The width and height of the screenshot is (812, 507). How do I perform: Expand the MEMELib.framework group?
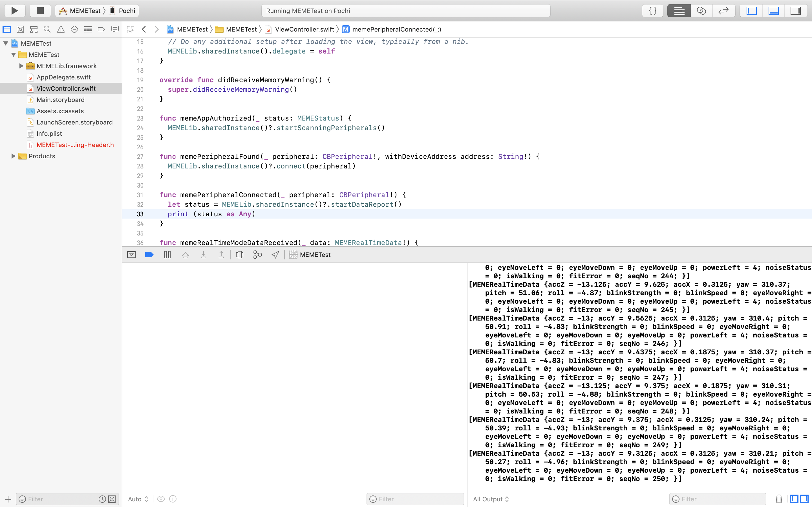pyautogui.click(x=21, y=66)
